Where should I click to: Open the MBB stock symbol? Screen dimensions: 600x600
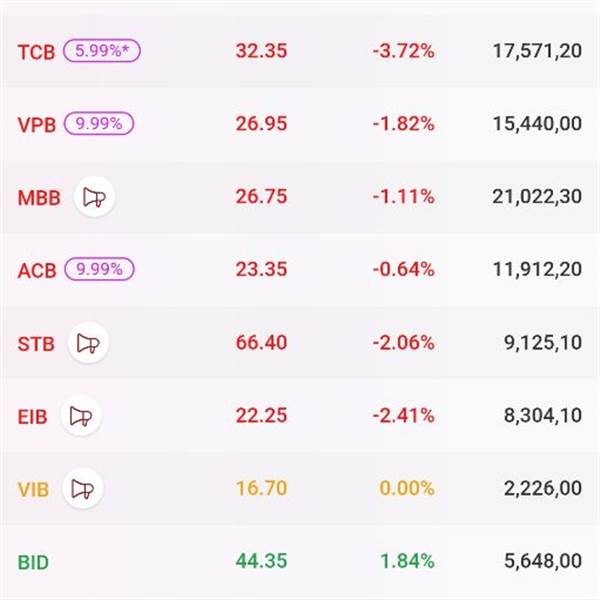point(39,198)
